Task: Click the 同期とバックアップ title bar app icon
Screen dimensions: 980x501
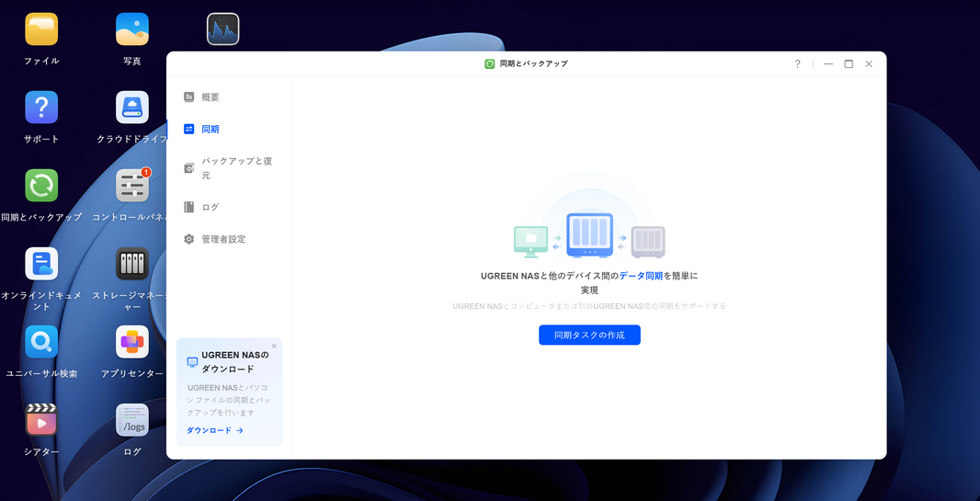Action: coord(490,63)
